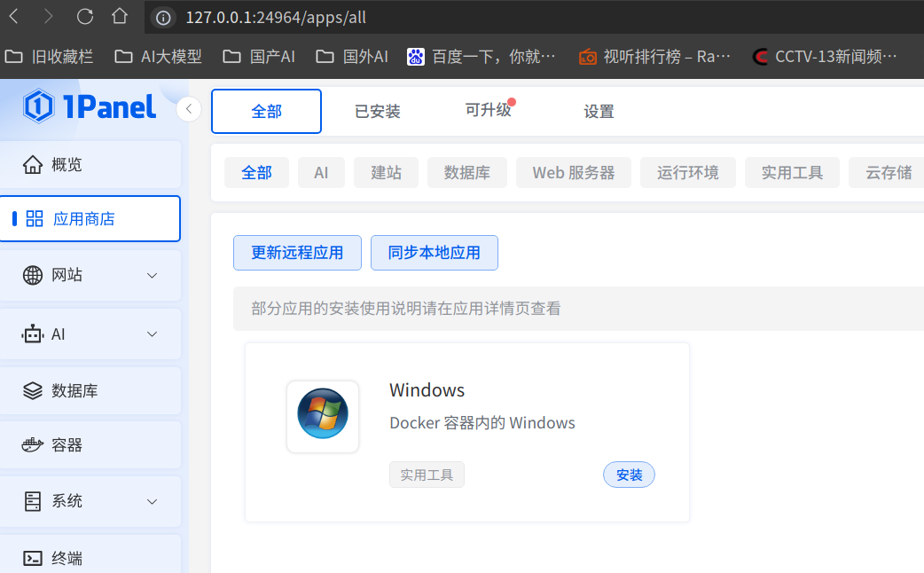This screenshot has height=573, width=924.
Task: Open browser home page icon
Action: point(120,17)
